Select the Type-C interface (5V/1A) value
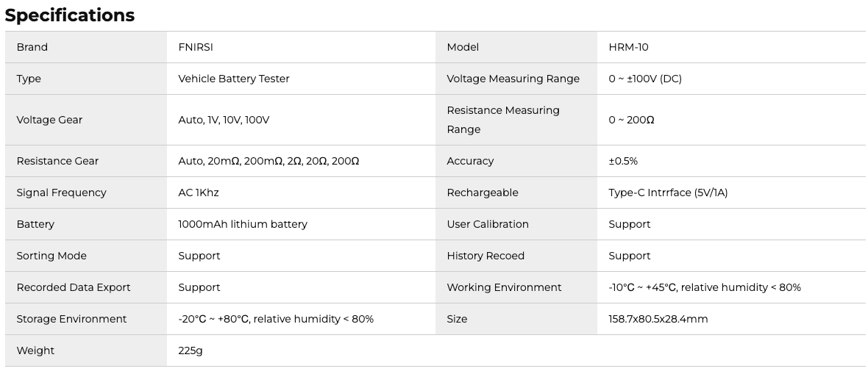Screen dimensions: 868x374 coord(668,193)
